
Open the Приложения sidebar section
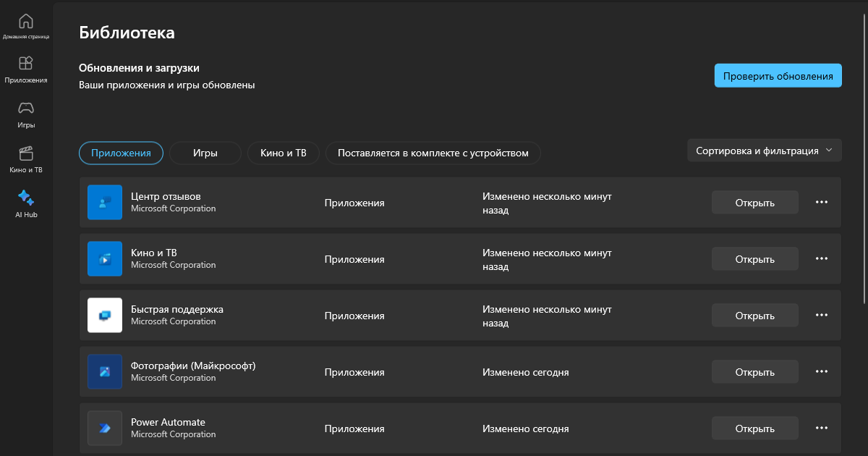click(25, 69)
